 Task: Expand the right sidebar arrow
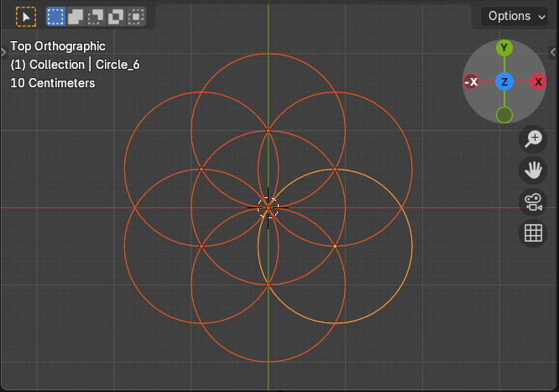click(x=553, y=52)
